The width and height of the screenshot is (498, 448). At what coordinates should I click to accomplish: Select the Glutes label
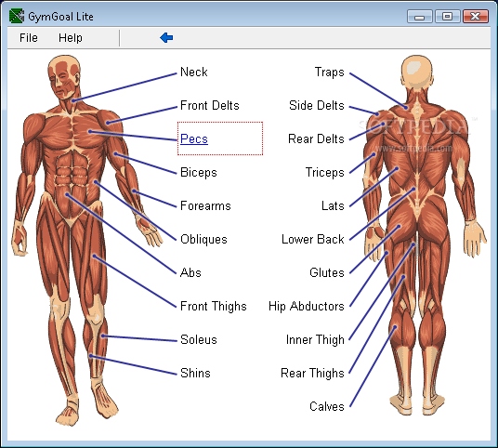[327, 272]
